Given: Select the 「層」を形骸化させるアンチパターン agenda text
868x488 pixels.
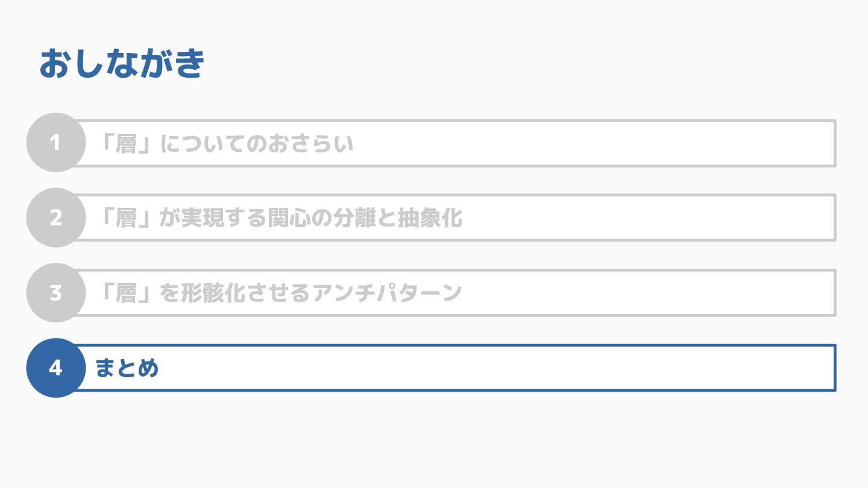Looking at the screenshot, I should (x=280, y=293).
